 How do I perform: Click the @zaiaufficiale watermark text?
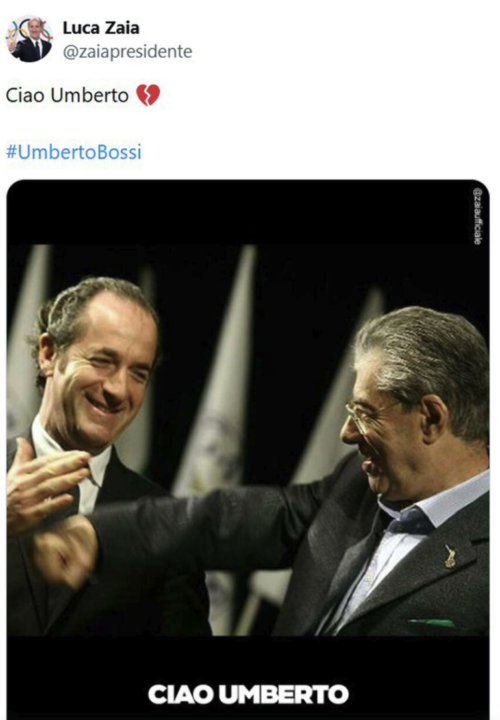[x=478, y=215]
